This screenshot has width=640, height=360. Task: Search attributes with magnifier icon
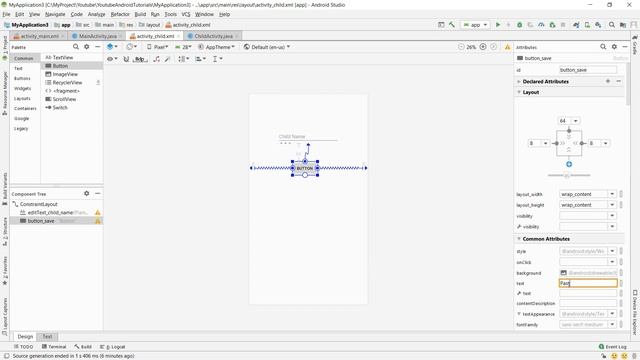click(603, 47)
